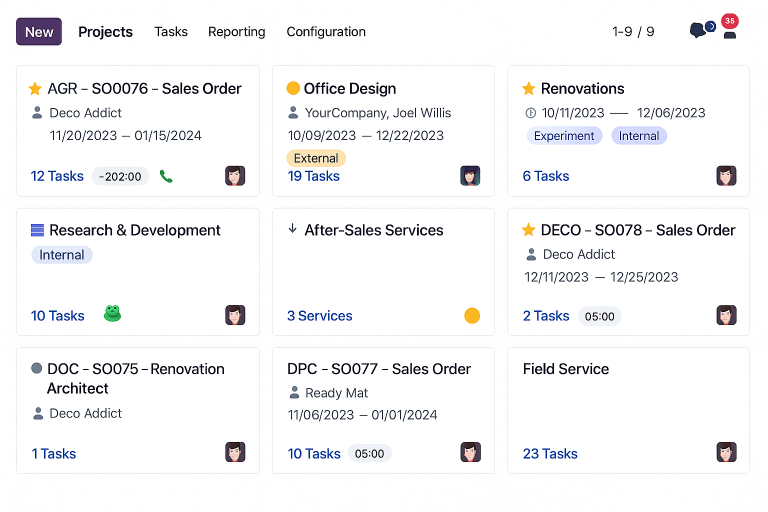Open the Configuration menu
Image resolution: width=768 pixels, height=512 pixels.
[326, 32]
